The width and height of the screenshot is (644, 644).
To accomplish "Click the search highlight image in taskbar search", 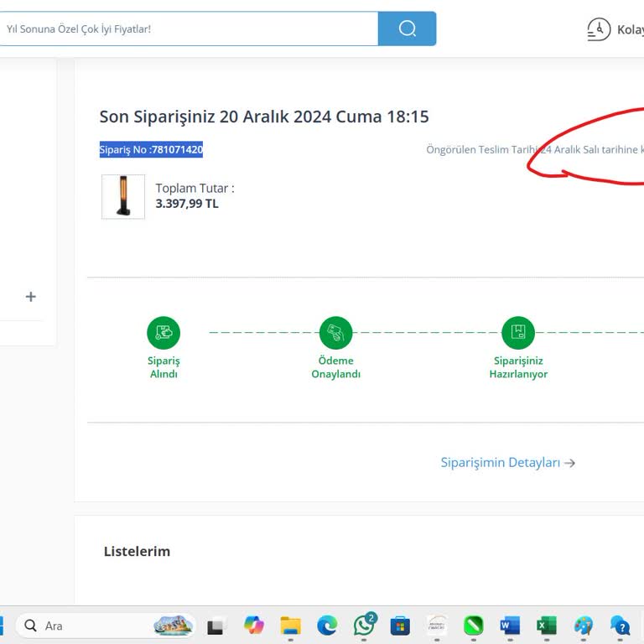I will (x=173, y=625).
